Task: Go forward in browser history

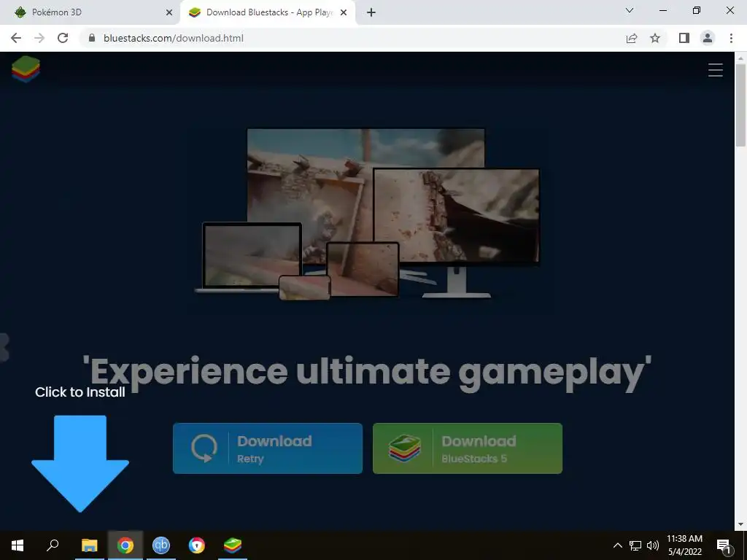Action: pyautogui.click(x=39, y=38)
